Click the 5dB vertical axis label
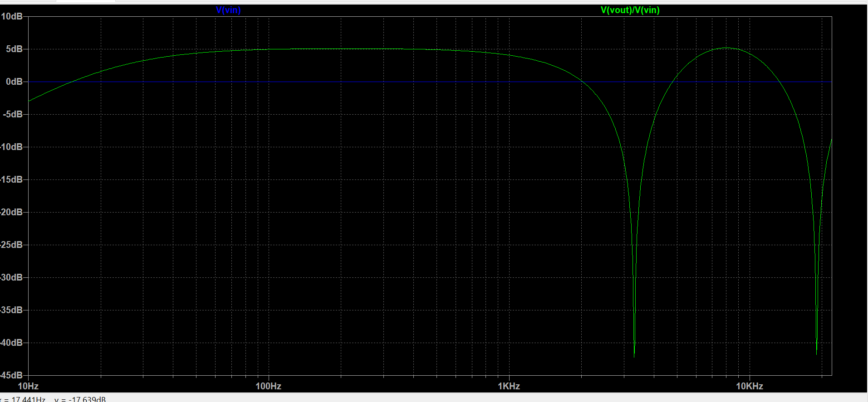Screen dimensions: 868x402 tap(14, 49)
